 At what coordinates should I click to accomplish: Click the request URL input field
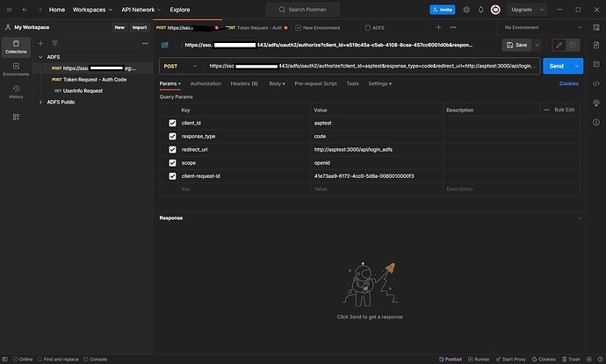pos(372,66)
